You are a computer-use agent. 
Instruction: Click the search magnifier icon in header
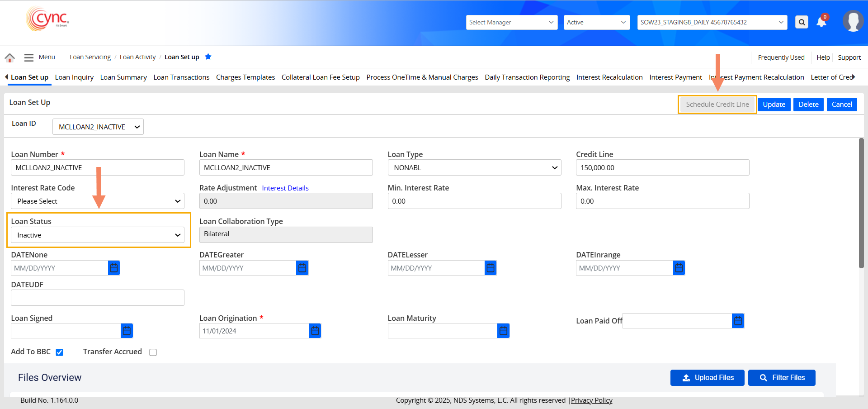pyautogui.click(x=802, y=22)
